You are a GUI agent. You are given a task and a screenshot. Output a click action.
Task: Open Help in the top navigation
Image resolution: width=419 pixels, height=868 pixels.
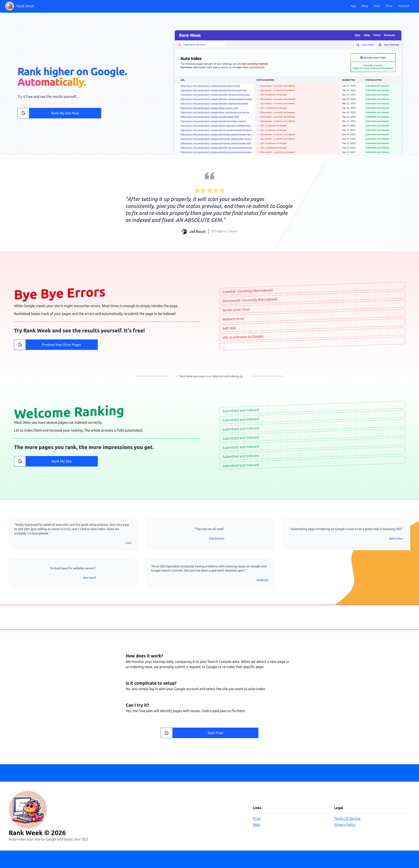pos(376,6)
